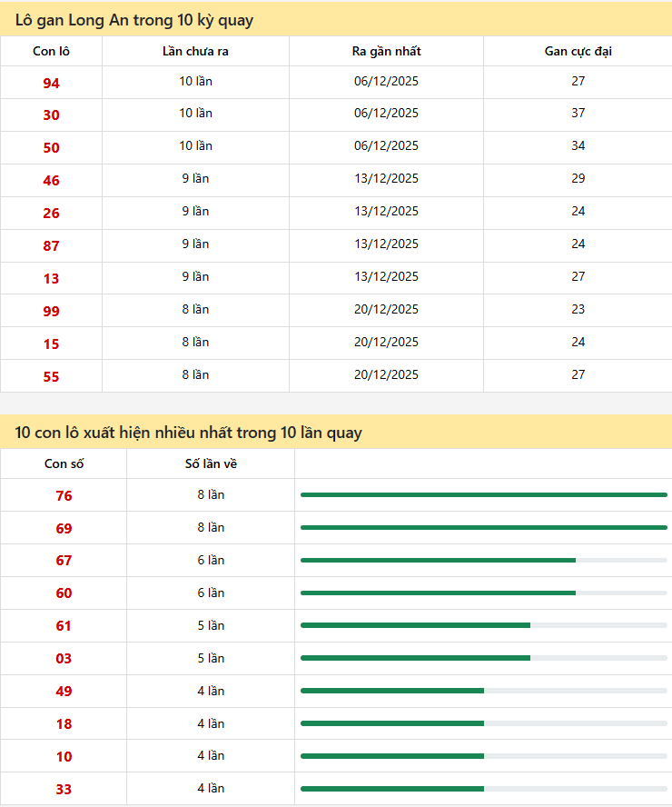
Task: Click the "Lần chưa ra" column header
Action: (195, 51)
